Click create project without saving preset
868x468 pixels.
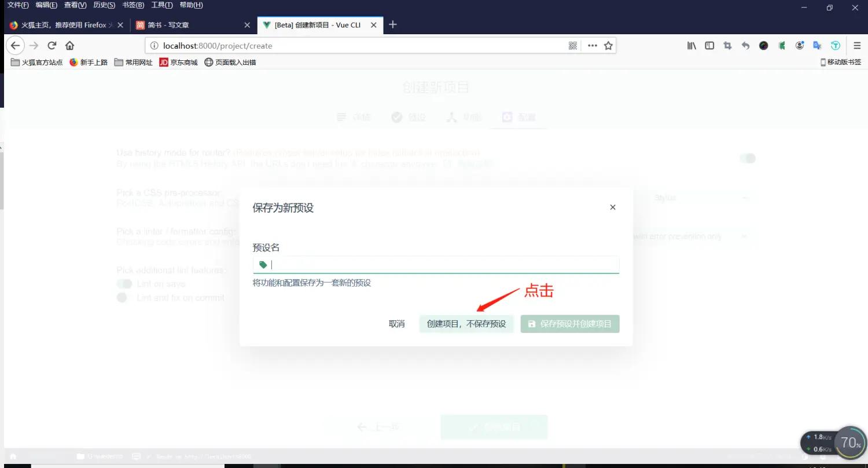466,324
